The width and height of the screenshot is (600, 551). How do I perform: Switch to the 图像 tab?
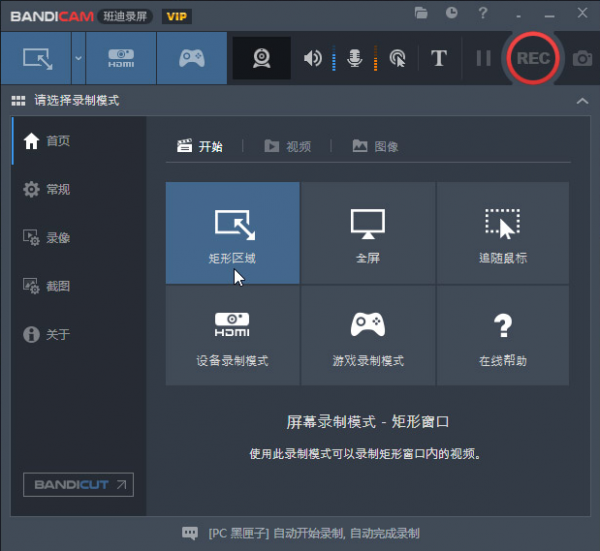(375, 146)
